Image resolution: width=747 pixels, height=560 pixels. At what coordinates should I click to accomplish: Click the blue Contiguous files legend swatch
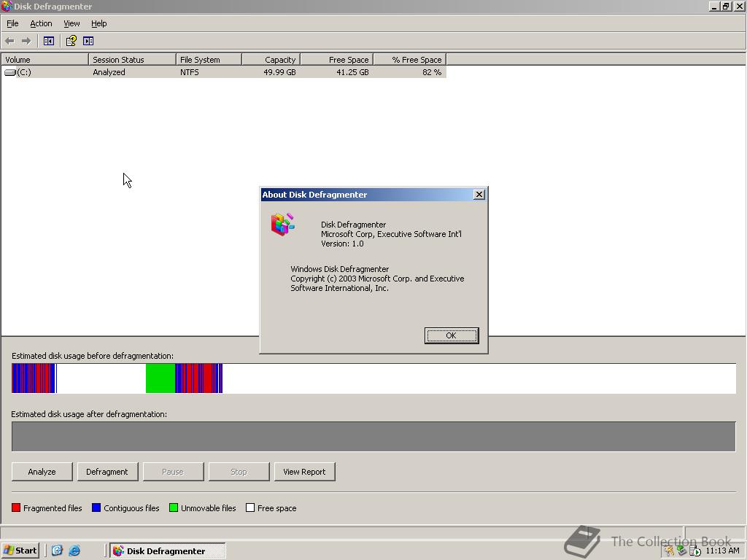(x=96, y=507)
